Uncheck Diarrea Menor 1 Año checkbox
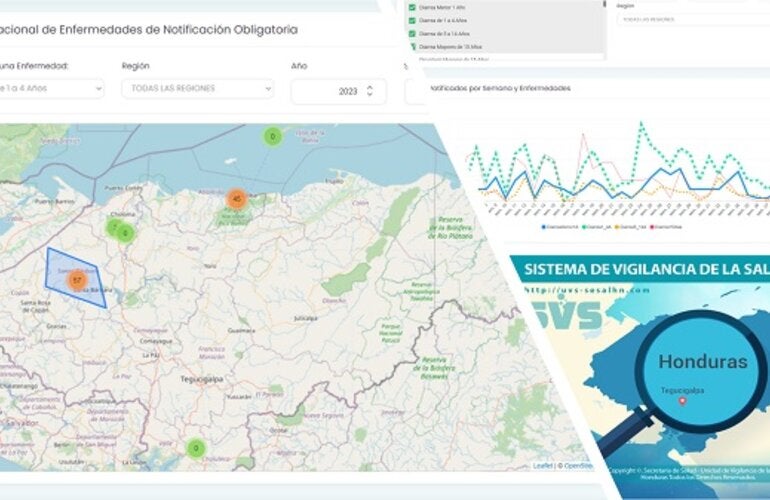Viewport: 770px width, 500px height. 412,7
